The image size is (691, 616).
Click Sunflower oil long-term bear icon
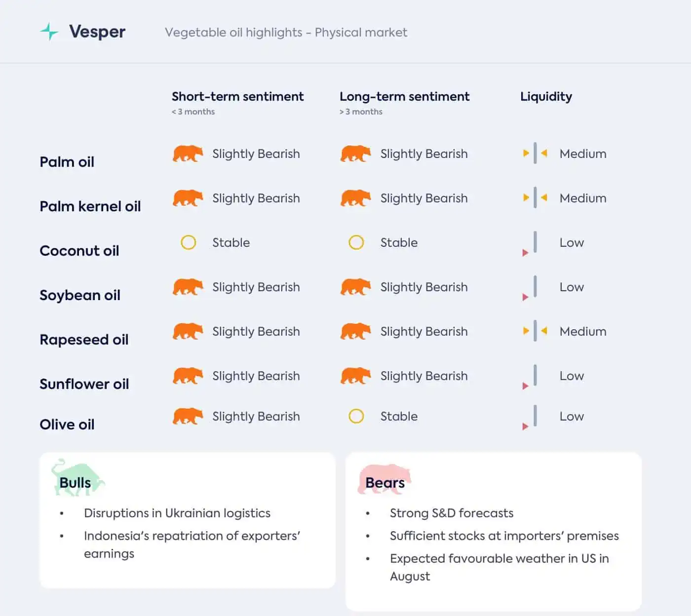click(x=355, y=376)
